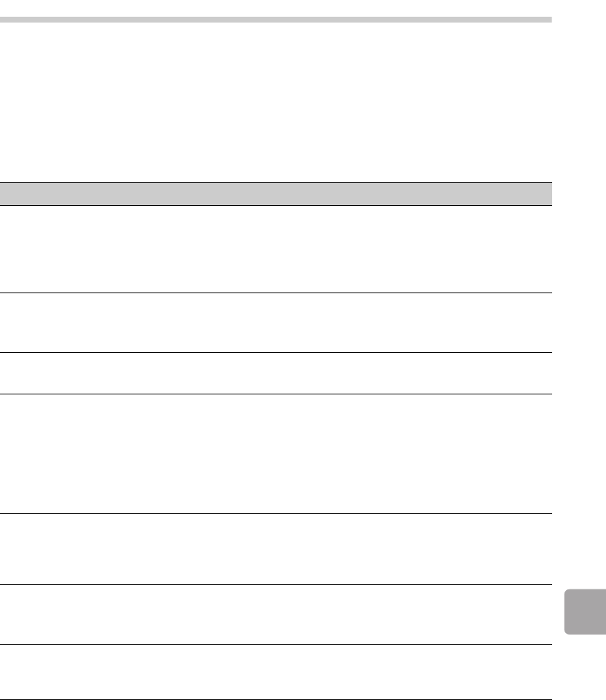This screenshot has height=700, width=606.
Task: Select the second blank table row
Action: pyautogui.click(x=276, y=323)
